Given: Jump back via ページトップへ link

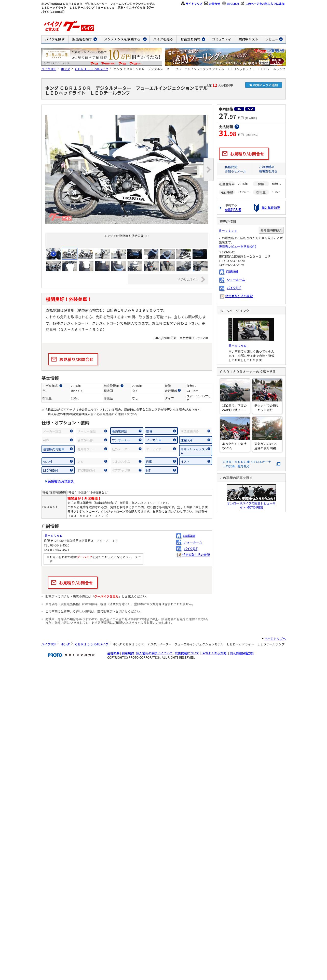Looking at the screenshot, I should [275, 638].
